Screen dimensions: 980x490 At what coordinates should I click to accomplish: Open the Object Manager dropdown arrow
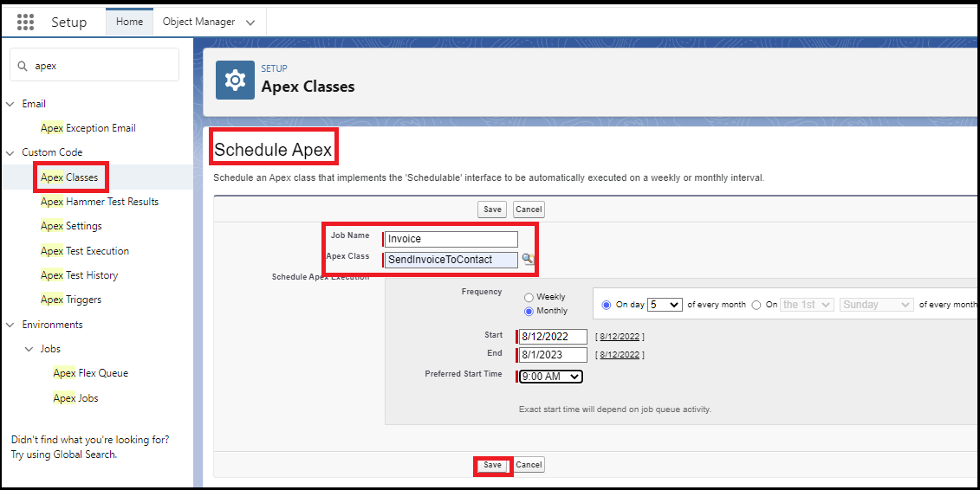tap(250, 23)
